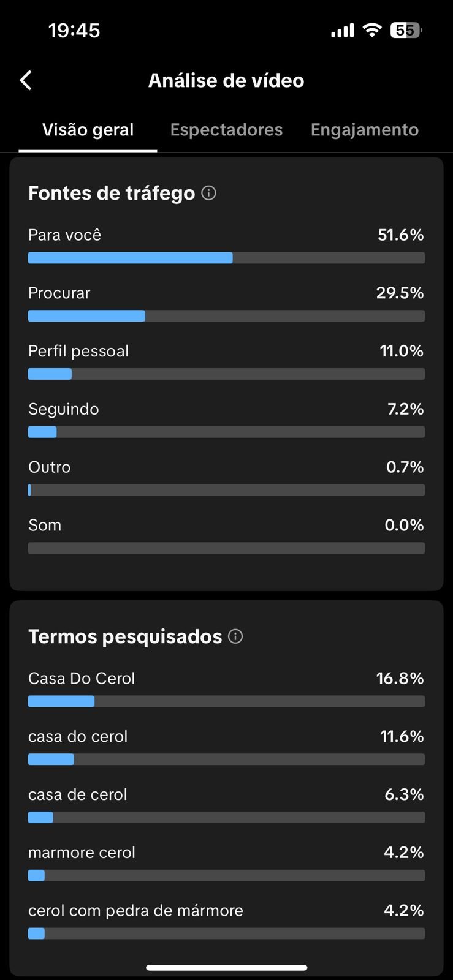Screen dimensions: 453x980
Task: Tap the Perfil pessoal traffic row label
Action: (78, 351)
